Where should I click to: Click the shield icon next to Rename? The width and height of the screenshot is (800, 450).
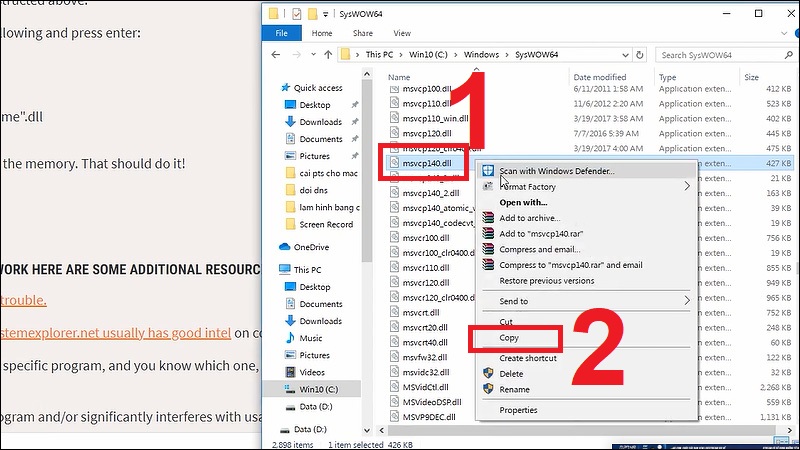tap(488, 389)
